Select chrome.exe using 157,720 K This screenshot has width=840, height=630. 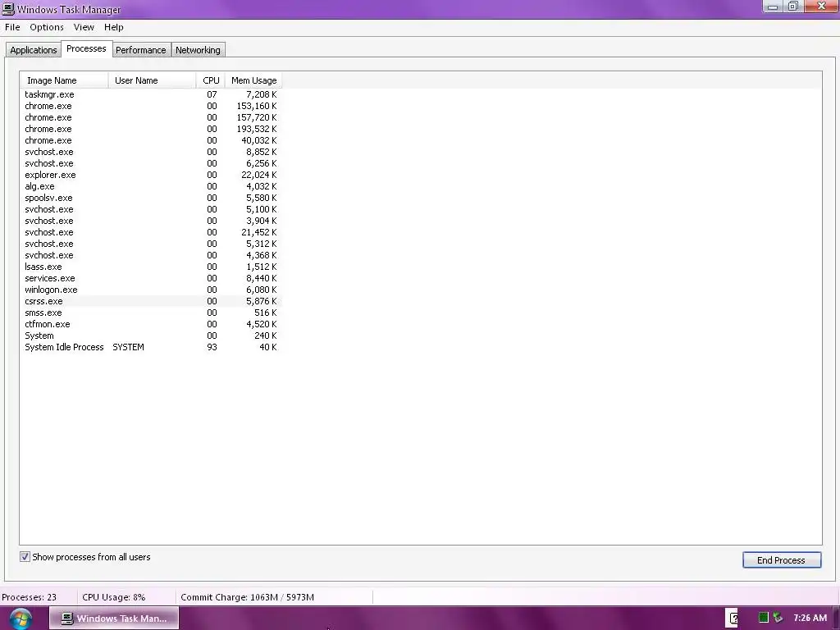pyautogui.click(x=151, y=117)
